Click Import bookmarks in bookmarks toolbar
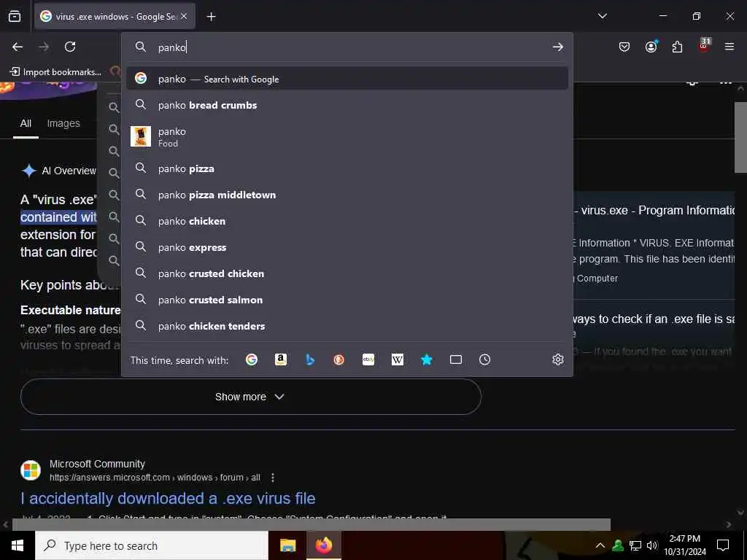The width and height of the screenshot is (747, 560). [x=55, y=72]
